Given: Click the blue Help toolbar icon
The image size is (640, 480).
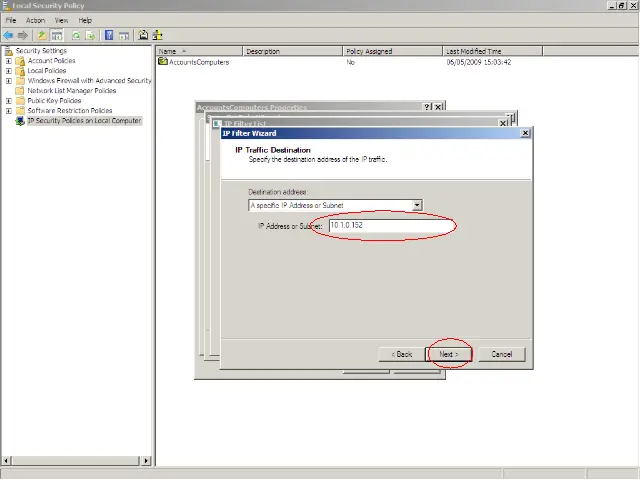Looking at the screenshot, I should pyautogui.click(x=107, y=35).
